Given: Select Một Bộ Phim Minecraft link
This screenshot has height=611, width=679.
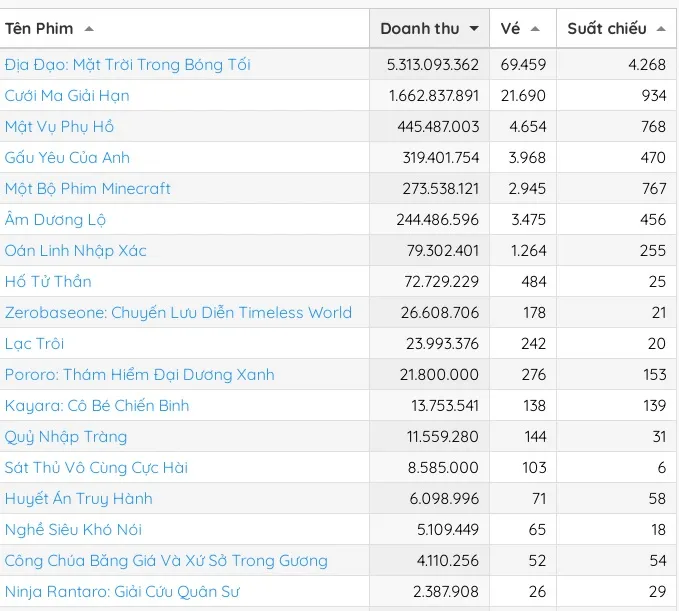Looking at the screenshot, I should [88, 189].
